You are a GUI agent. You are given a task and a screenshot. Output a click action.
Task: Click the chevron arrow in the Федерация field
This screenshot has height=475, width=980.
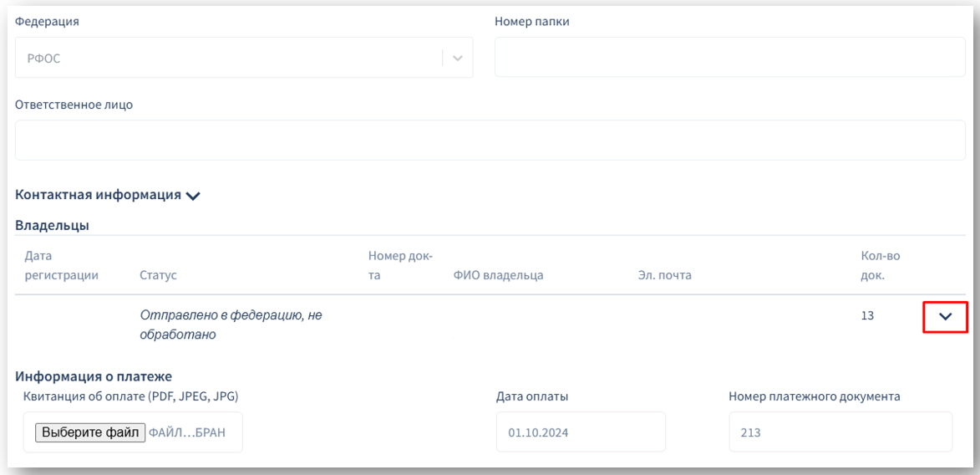tap(456, 59)
